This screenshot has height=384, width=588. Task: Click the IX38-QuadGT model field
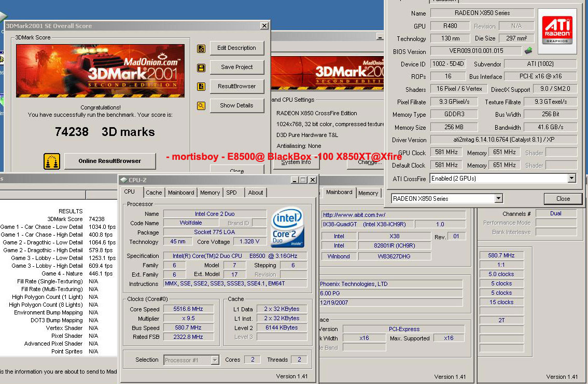367,224
